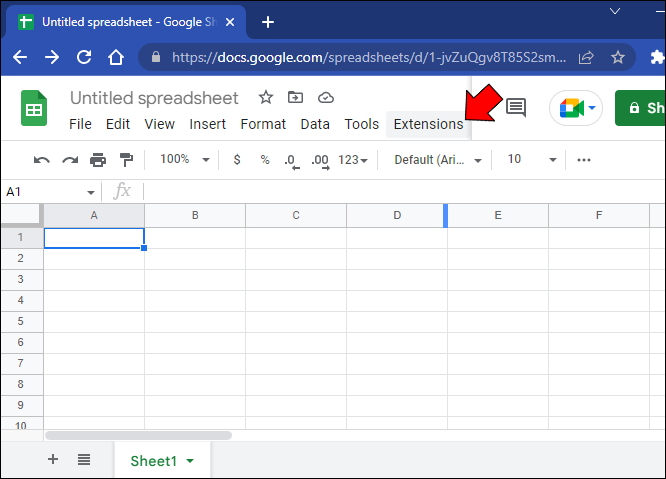Click the Google Sheets home logo

[34, 108]
